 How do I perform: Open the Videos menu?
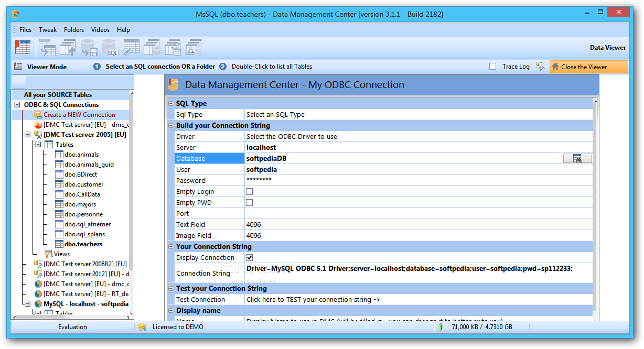(x=100, y=30)
